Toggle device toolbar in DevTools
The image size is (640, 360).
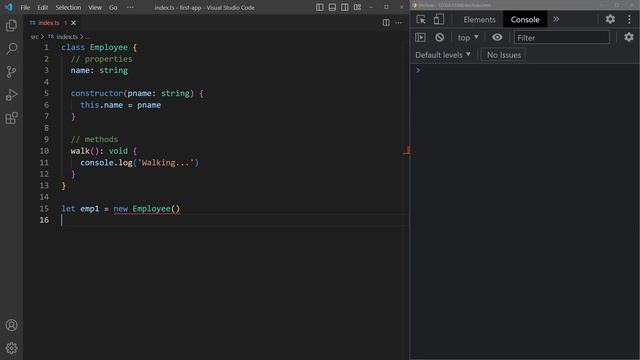pos(438,19)
